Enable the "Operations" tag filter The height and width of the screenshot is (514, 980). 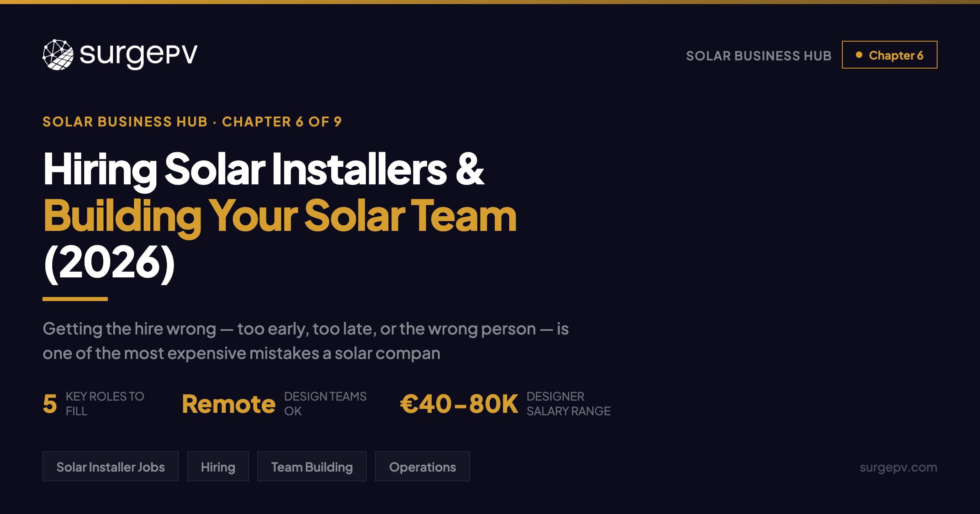(x=423, y=466)
